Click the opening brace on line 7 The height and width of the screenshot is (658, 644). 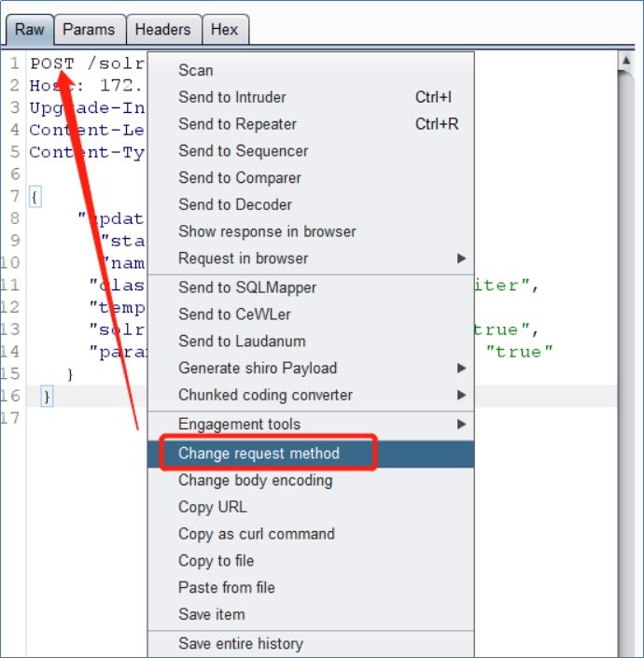(x=35, y=197)
